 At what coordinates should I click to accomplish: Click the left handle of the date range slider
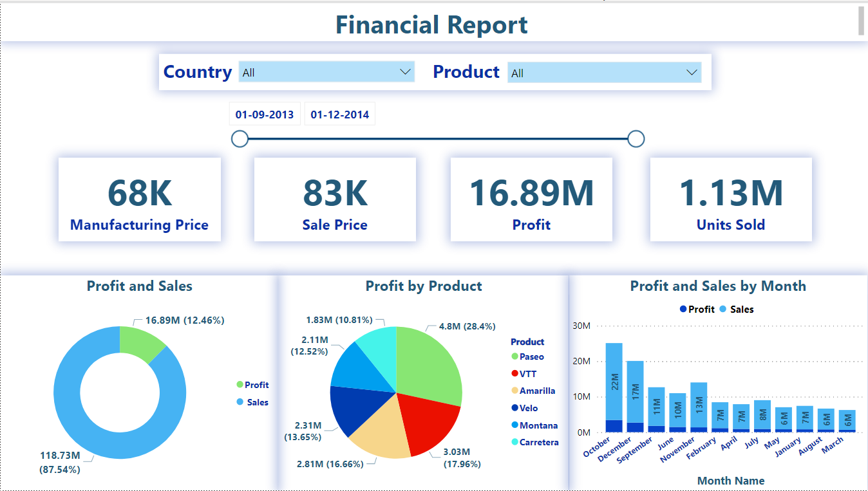239,138
